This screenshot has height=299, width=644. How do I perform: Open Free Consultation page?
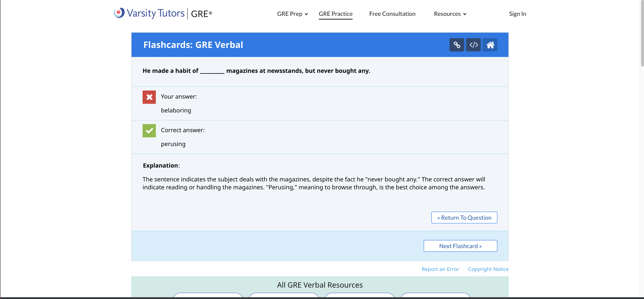coord(392,14)
